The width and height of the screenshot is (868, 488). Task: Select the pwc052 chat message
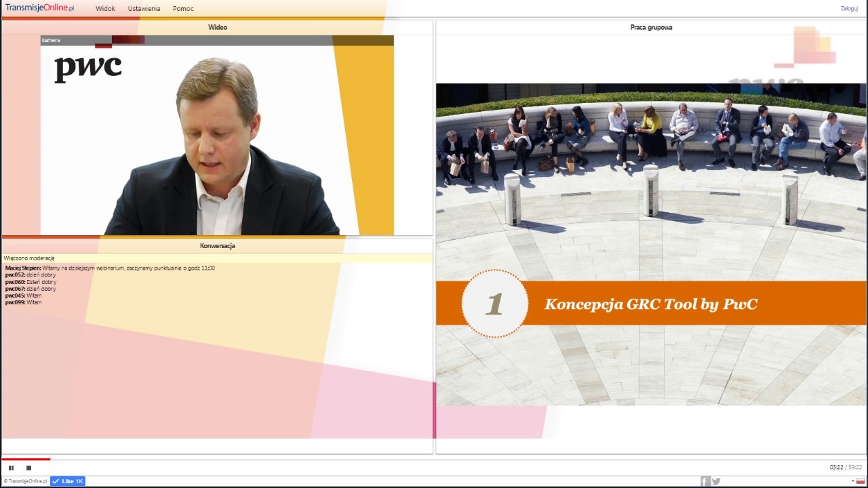(x=31, y=275)
